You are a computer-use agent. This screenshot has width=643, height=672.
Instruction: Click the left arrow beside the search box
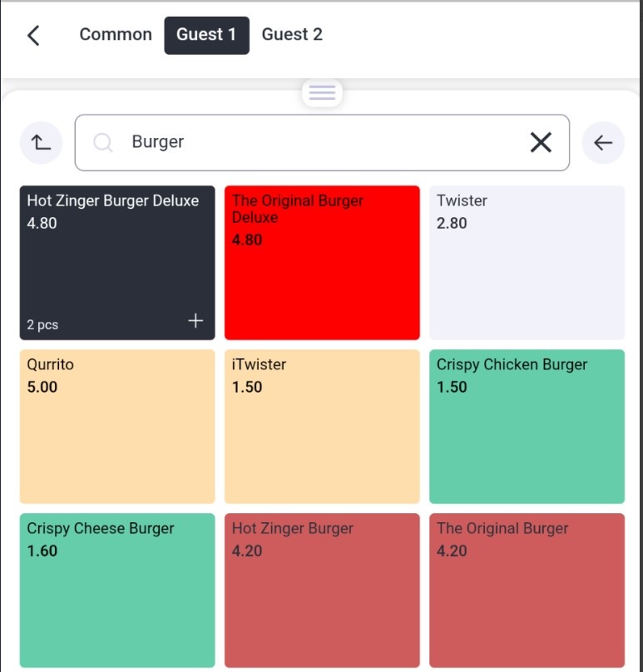click(603, 142)
